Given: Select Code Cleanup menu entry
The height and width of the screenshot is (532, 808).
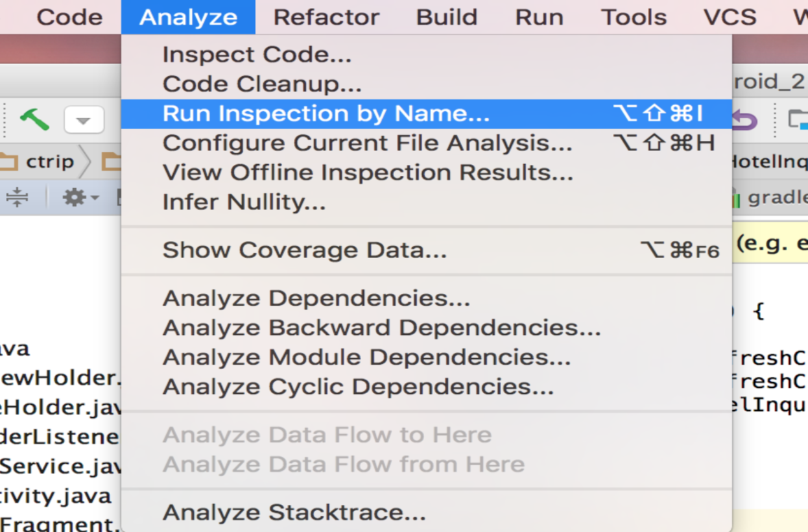Looking at the screenshot, I should pyautogui.click(x=261, y=84).
